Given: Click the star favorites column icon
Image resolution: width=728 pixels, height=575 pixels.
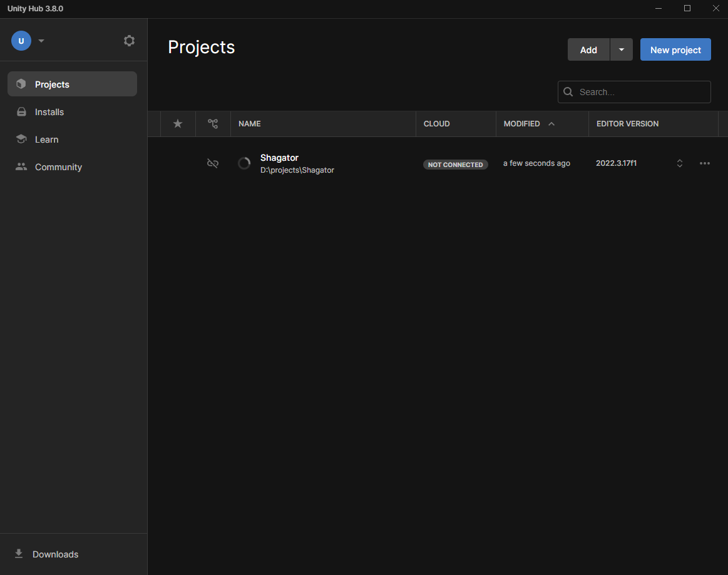Looking at the screenshot, I should coord(178,124).
